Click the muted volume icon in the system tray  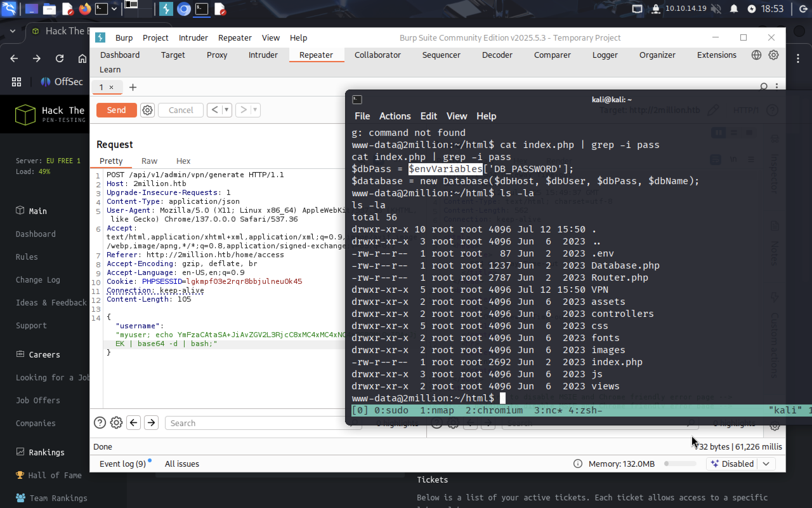click(x=716, y=9)
